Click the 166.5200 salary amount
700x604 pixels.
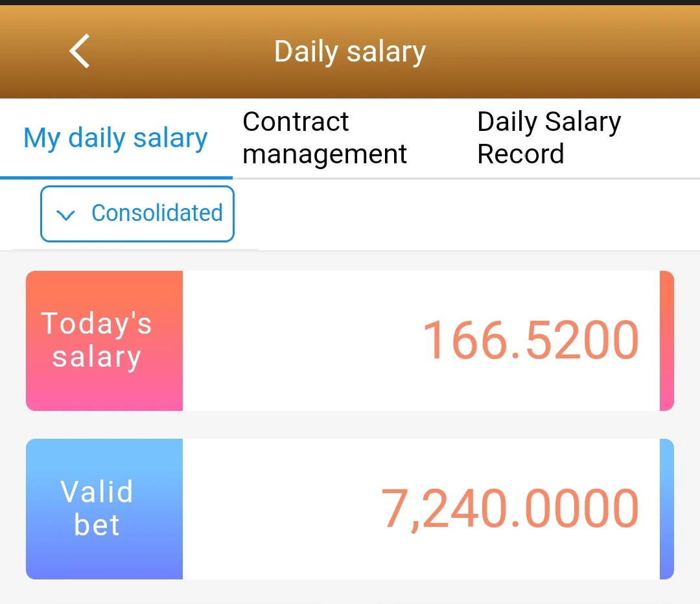click(530, 340)
